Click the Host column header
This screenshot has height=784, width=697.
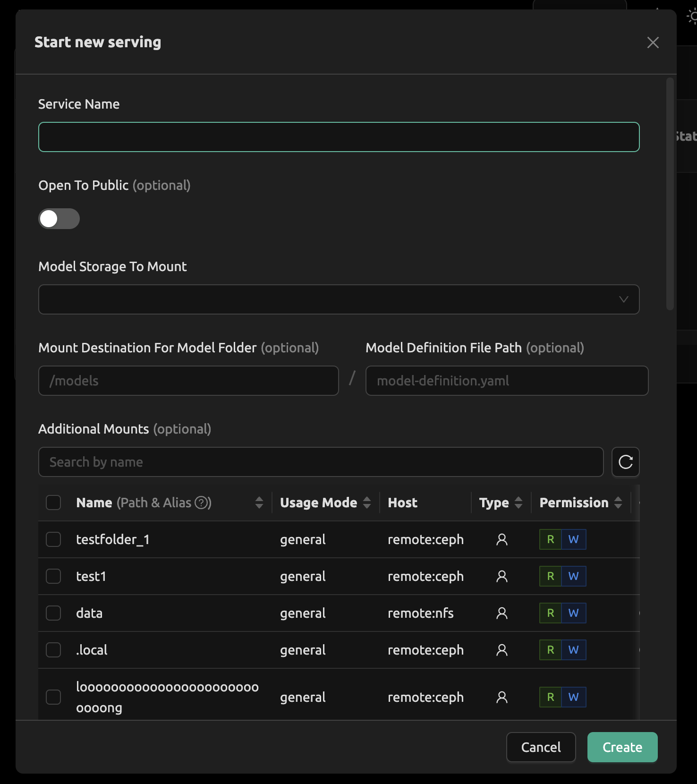click(403, 503)
